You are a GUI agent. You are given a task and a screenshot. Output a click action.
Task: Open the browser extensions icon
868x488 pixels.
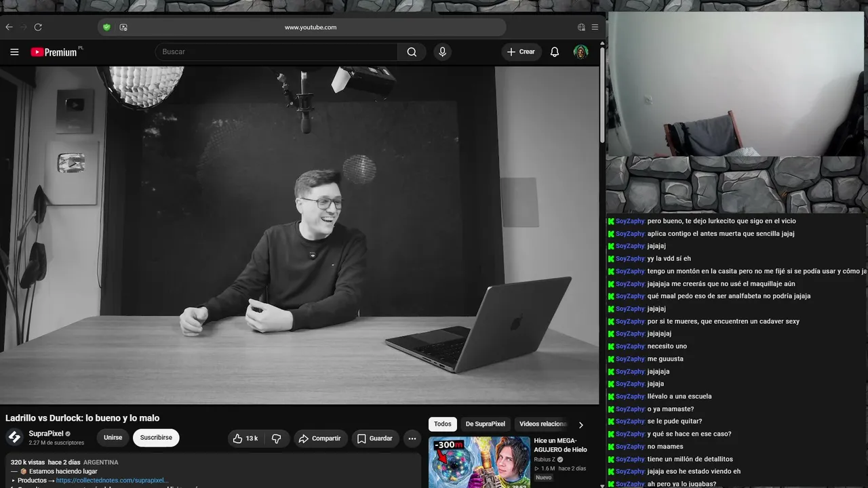point(581,27)
